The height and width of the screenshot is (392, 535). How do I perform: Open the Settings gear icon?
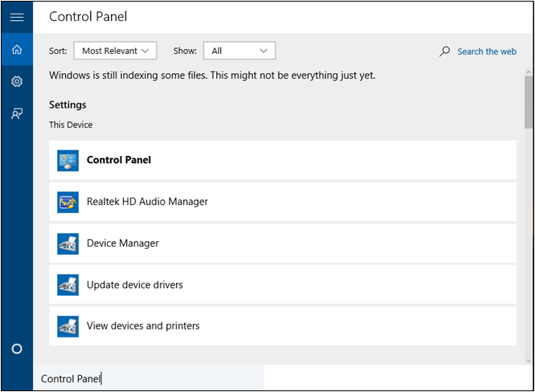tap(17, 81)
